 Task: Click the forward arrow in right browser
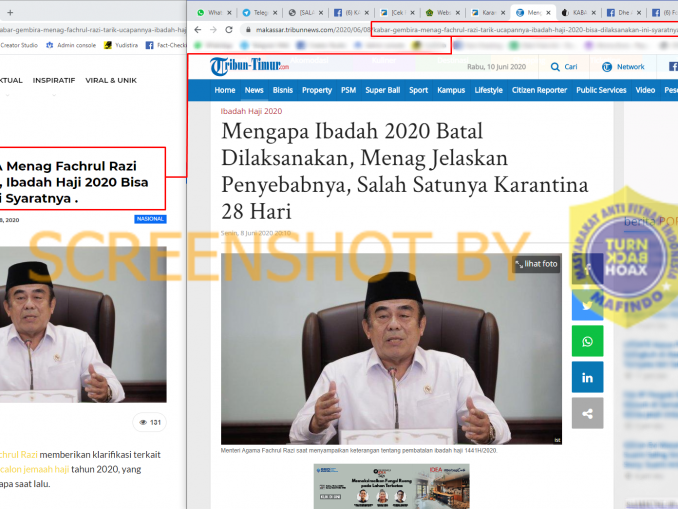pos(213,30)
